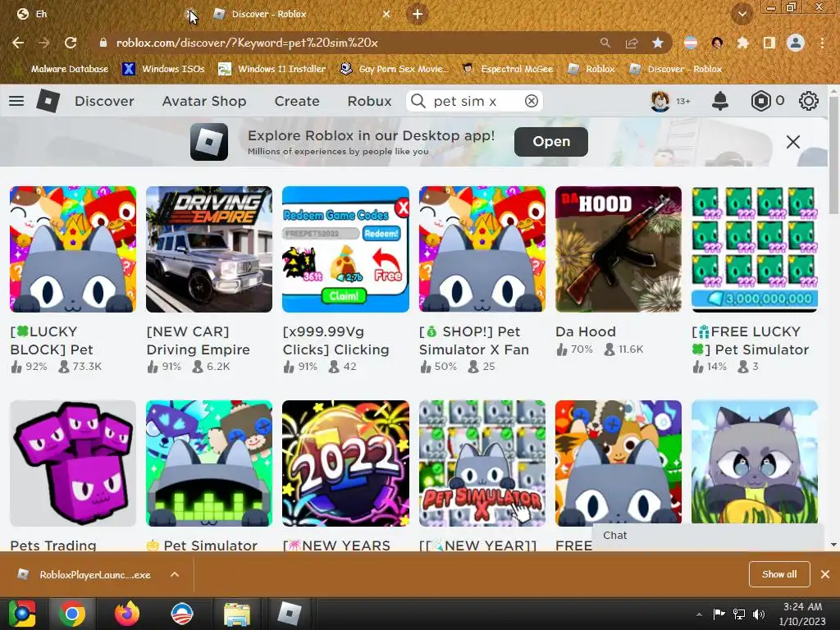This screenshot has height=630, width=840.
Task: Open the extensions puzzle icon
Action: [743, 43]
